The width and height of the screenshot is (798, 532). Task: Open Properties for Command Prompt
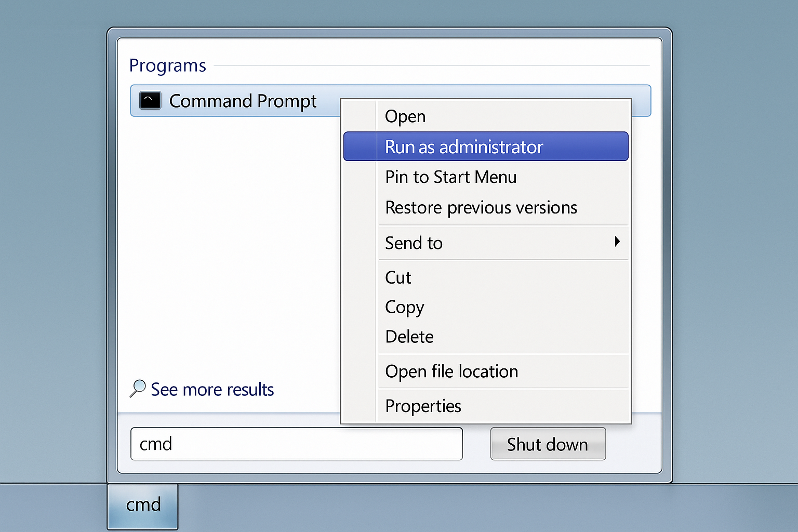click(x=423, y=406)
